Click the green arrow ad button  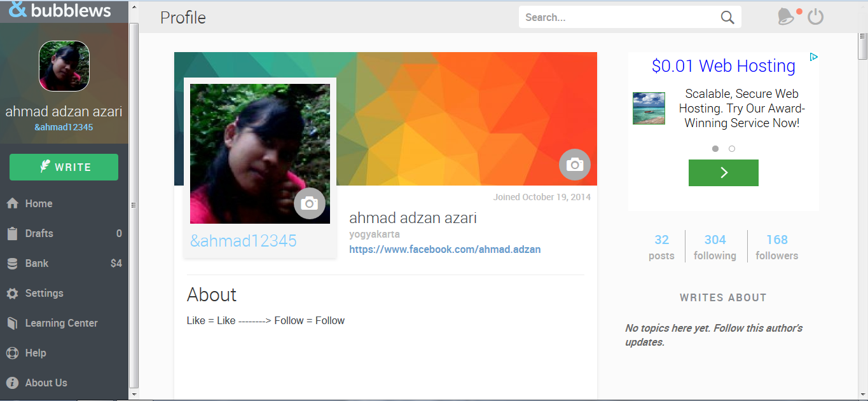pyautogui.click(x=724, y=173)
